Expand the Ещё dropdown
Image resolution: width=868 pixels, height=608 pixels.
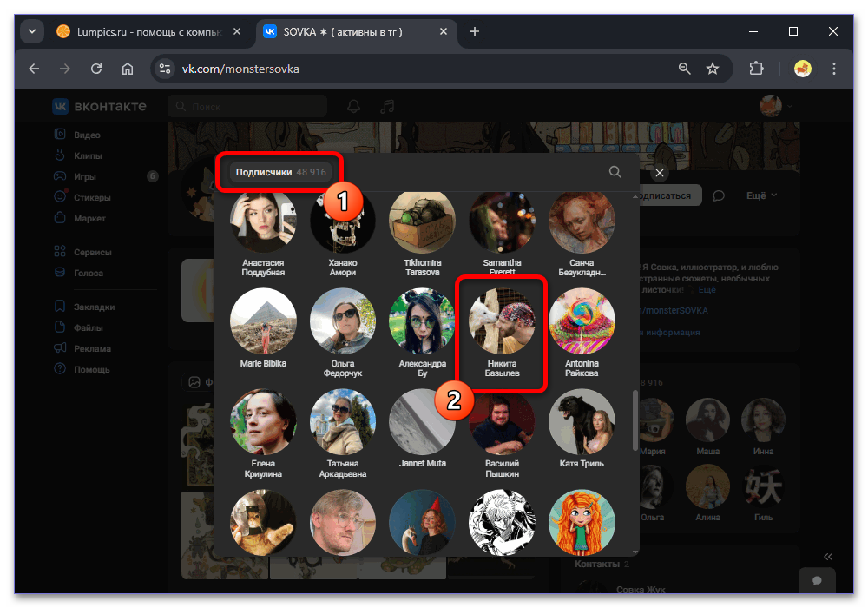tap(762, 195)
